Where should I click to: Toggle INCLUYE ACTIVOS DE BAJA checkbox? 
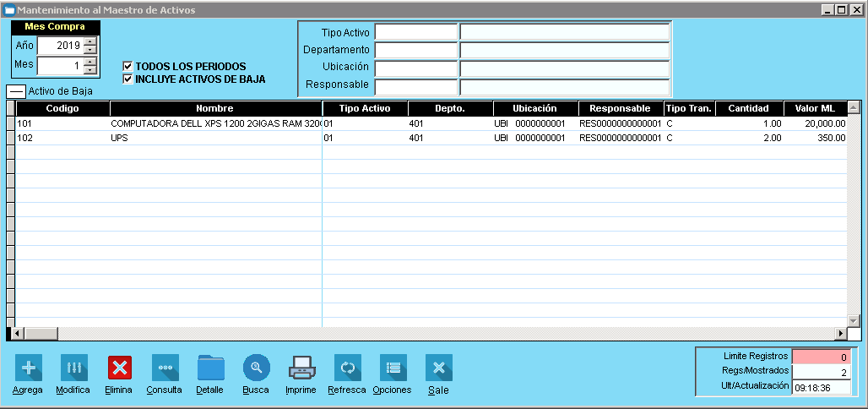128,79
